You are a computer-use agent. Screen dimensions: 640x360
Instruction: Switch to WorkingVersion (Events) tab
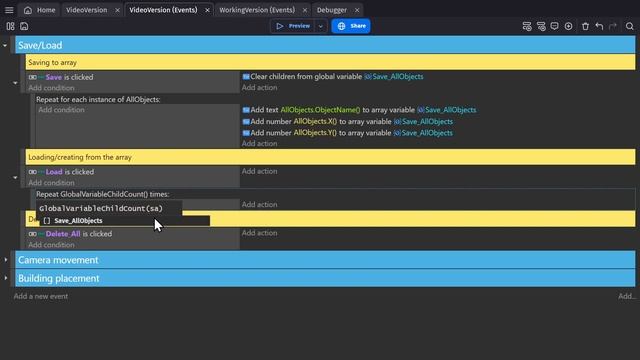point(257,10)
